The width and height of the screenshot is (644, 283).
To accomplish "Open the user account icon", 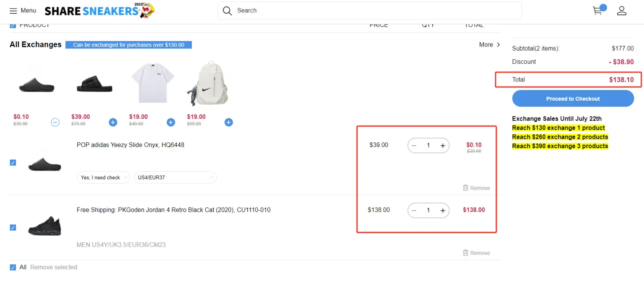I will point(622,11).
